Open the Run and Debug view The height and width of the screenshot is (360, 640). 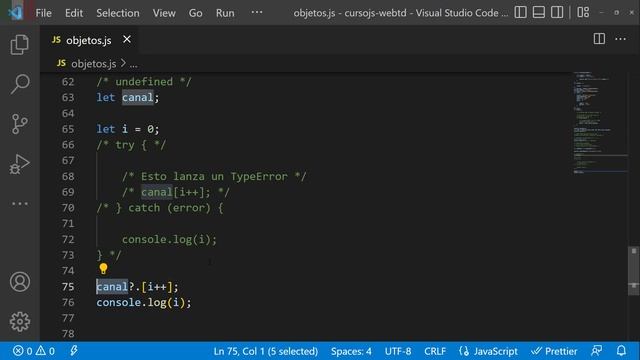click(x=20, y=164)
